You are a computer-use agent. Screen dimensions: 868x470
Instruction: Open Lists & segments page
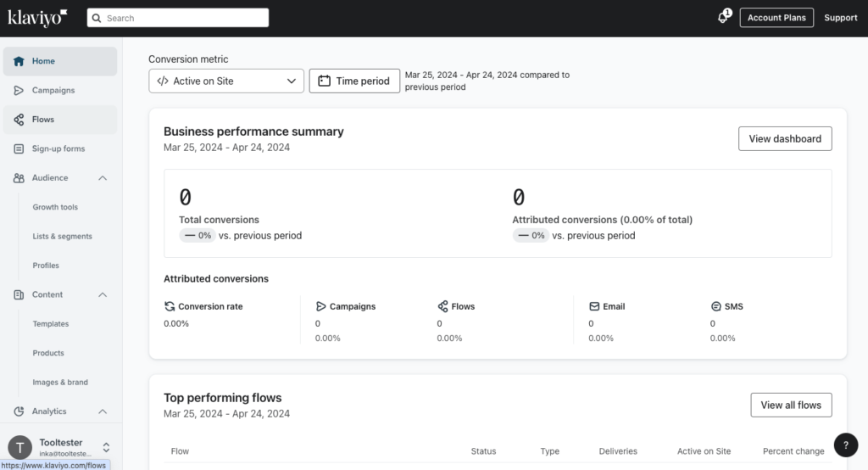(x=62, y=237)
